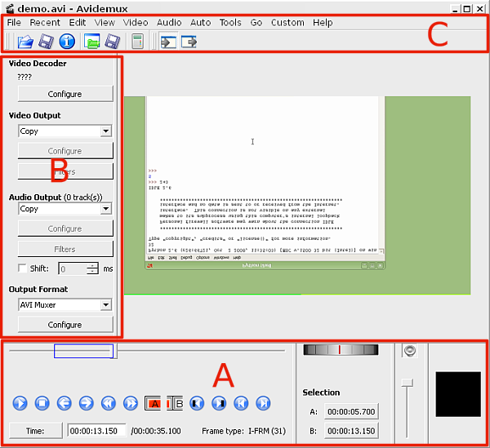Viewport: 490px width, 448px height.
Task: Enable the audio Shift checkbox
Action: point(22,268)
